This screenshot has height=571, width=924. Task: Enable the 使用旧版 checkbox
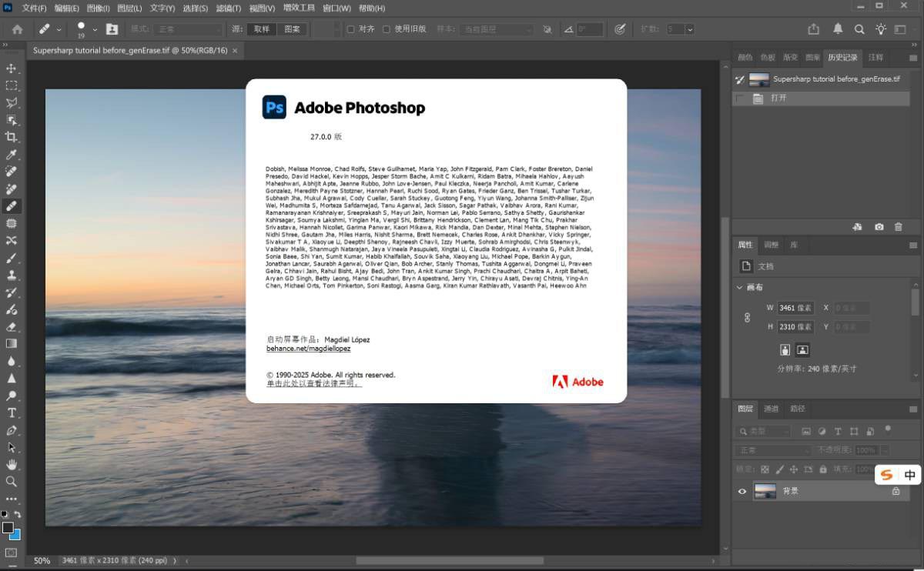click(x=387, y=29)
